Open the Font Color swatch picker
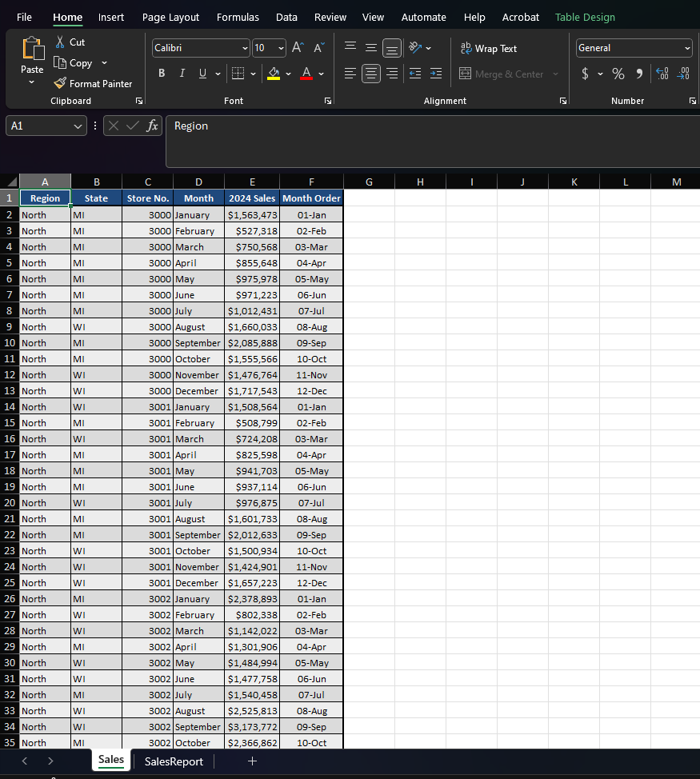The width and height of the screenshot is (700, 779). (306, 73)
